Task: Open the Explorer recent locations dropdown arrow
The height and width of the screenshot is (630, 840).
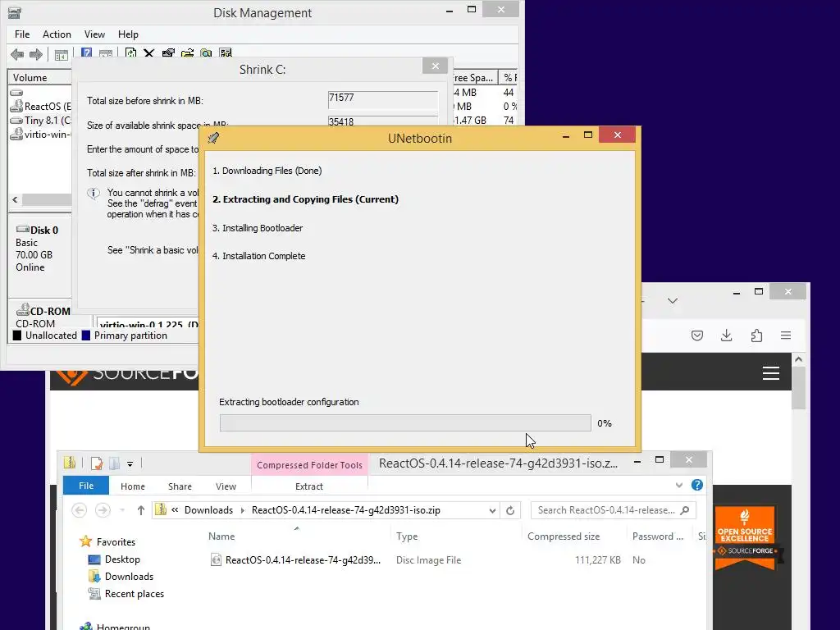Action: click(x=123, y=510)
